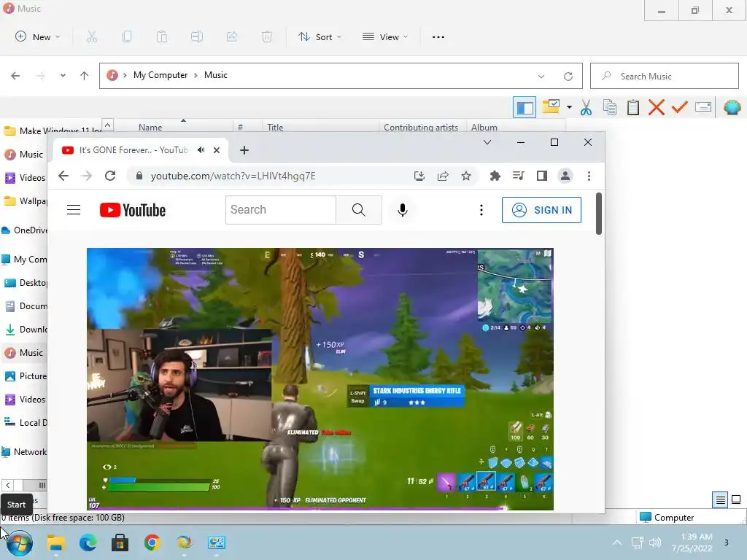Viewport: 747px width, 560px height.
Task: Click the YouTube search button
Action: tap(359, 209)
